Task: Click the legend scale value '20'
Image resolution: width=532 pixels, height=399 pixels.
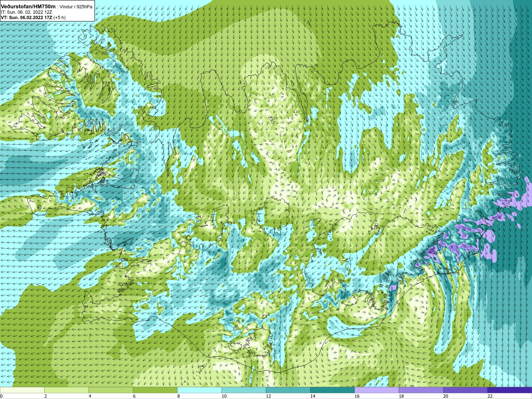Action: point(446,396)
